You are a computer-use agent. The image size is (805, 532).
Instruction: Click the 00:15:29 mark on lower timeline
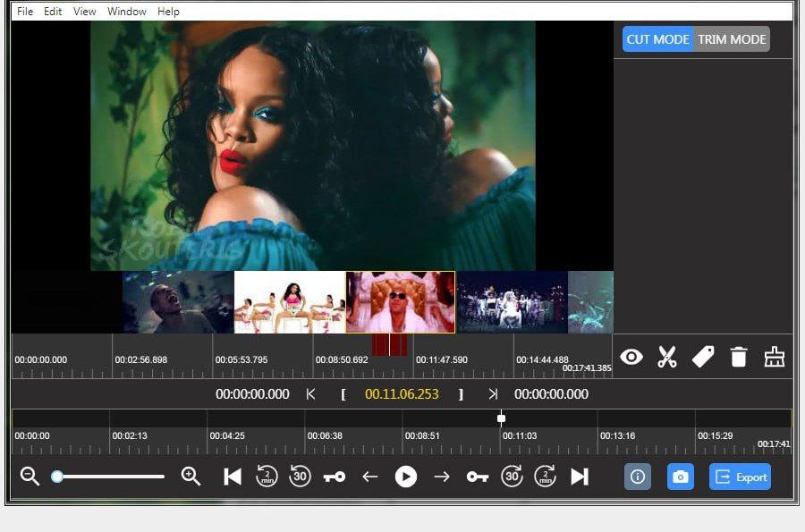716,435
